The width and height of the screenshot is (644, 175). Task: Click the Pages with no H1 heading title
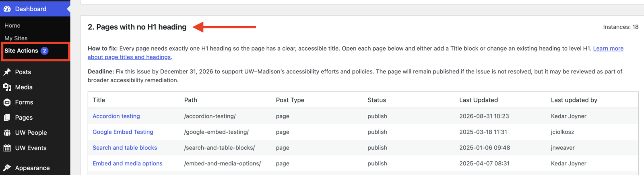137,27
